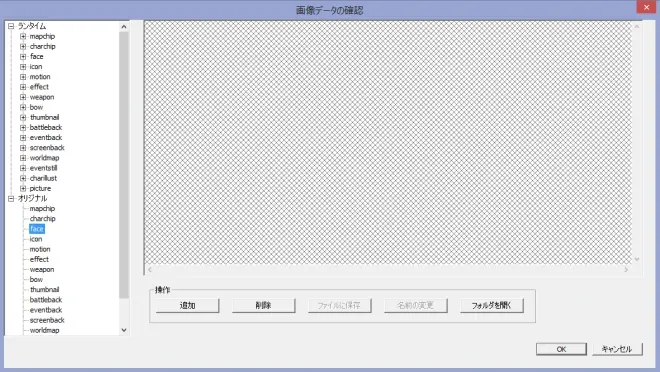Click preview pane scroll up arrow

[x=637, y=27]
